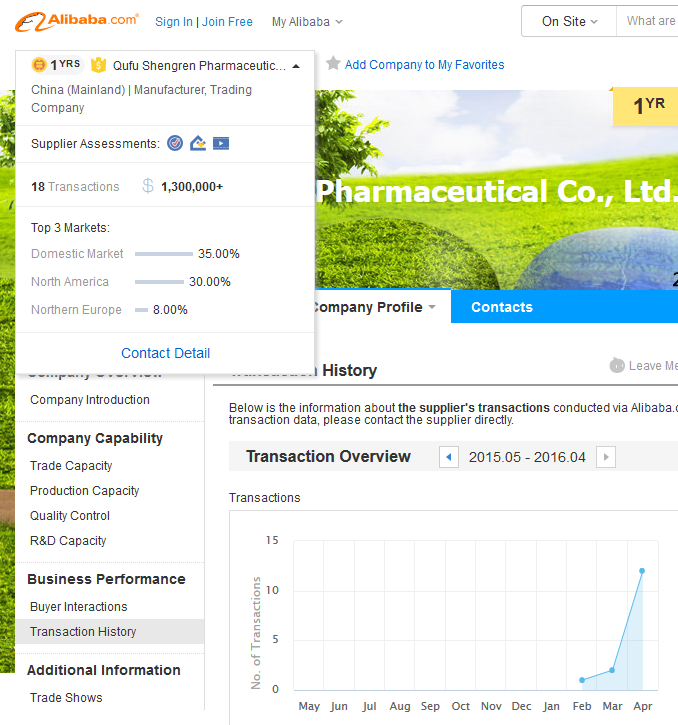This screenshot has height=725, width=678.
Task: Click the gold Trade Assurance shield icon
Action: pyautogui.click(x=98, y=65)
